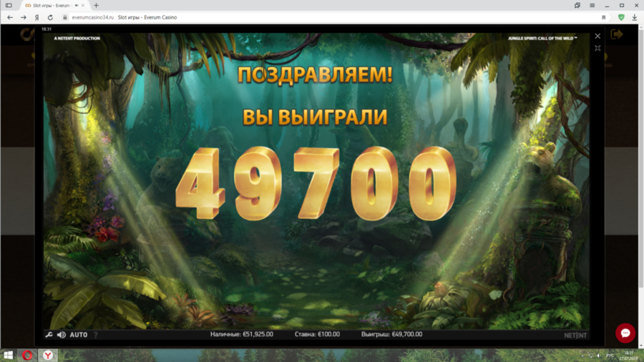The image size is (644, 362).
Task: Start AUTO play mode
Action: [79, 335]
